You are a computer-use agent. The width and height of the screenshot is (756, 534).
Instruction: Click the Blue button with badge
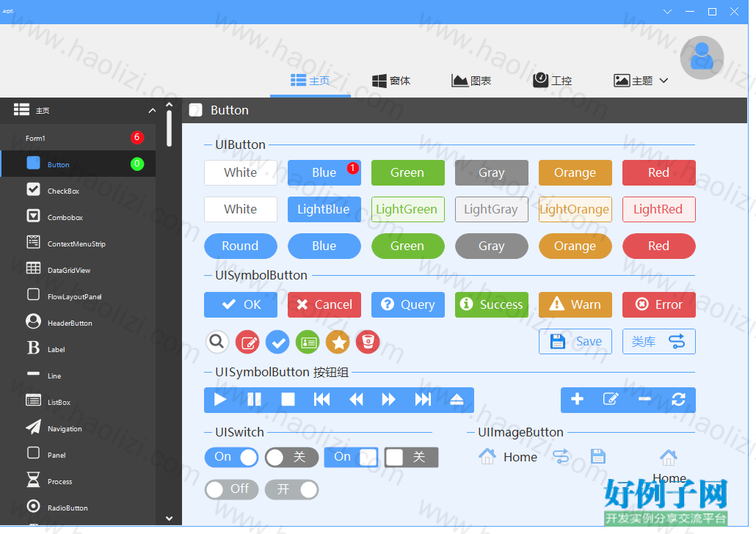[324, 172]
